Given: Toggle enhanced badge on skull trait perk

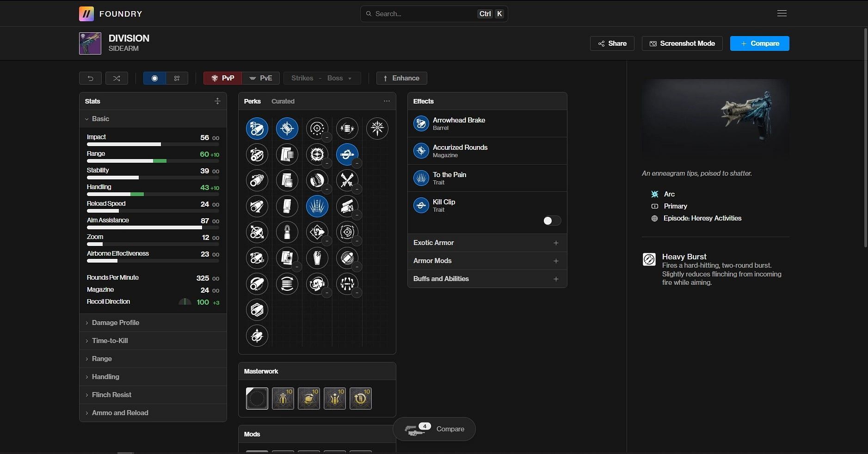Looking at the screenshot, I should 327,293.
